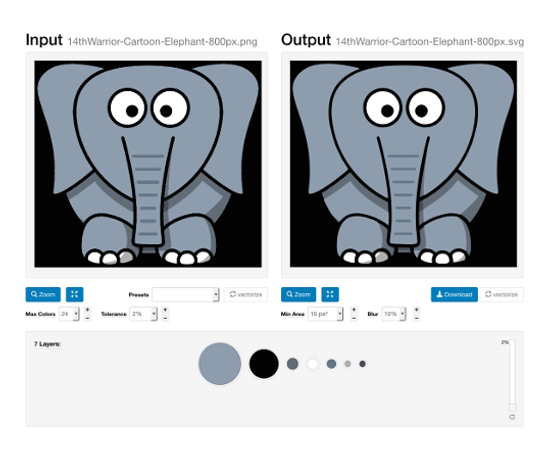This screenshot has height=460, width=550.
Task: Click the fullscreen expand icon under Input
Action: coord(75,294)
